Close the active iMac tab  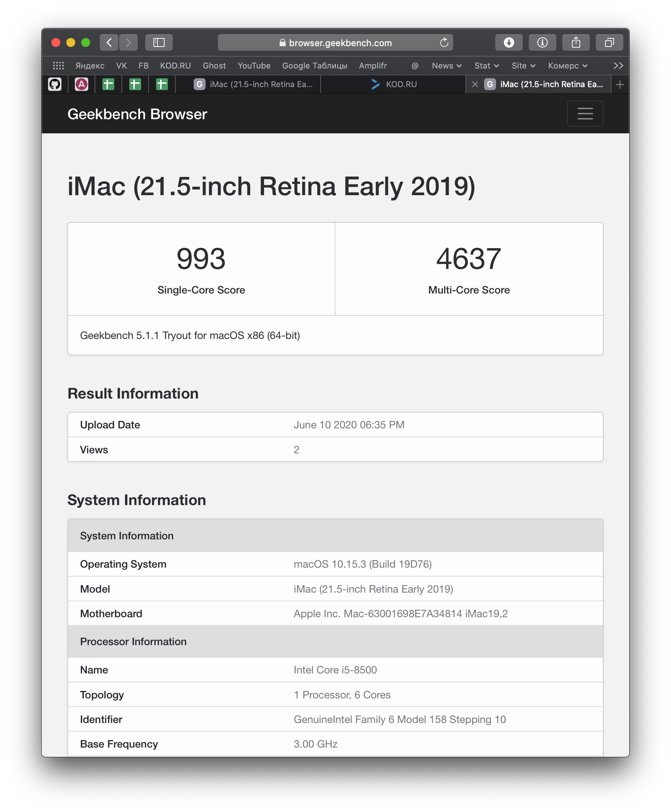[x=475, y=84]
